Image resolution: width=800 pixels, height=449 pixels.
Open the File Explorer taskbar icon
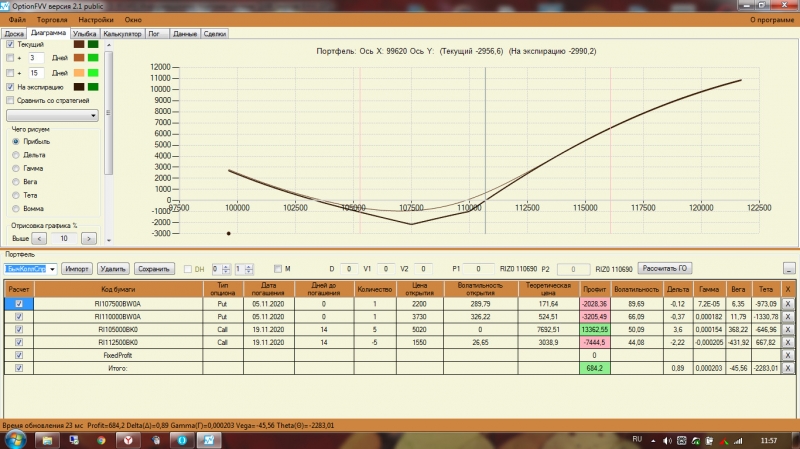pos(47,440)
